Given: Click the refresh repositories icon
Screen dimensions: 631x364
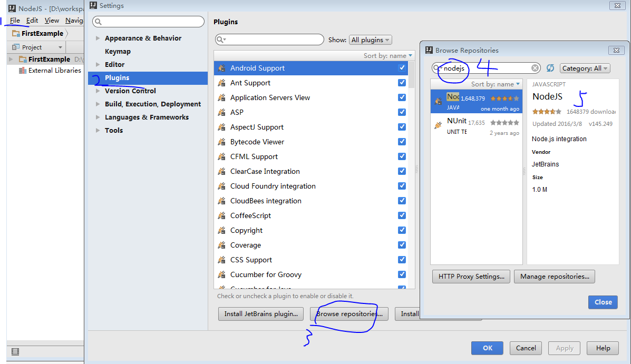Looking at the screenshot, I should pyautogui.click(x=550, y=68).
